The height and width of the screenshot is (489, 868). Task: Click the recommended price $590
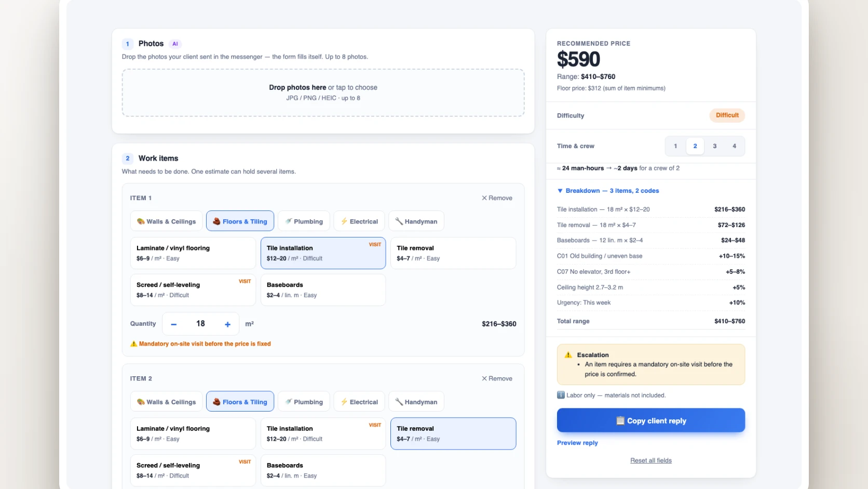pyautogui.click(x=578, y=59)
